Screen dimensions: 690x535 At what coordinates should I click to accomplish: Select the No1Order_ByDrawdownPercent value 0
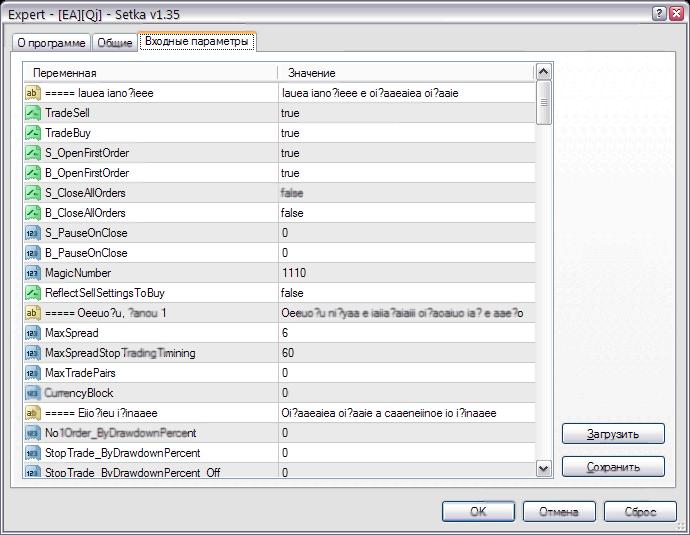click(x=285, y=433)
